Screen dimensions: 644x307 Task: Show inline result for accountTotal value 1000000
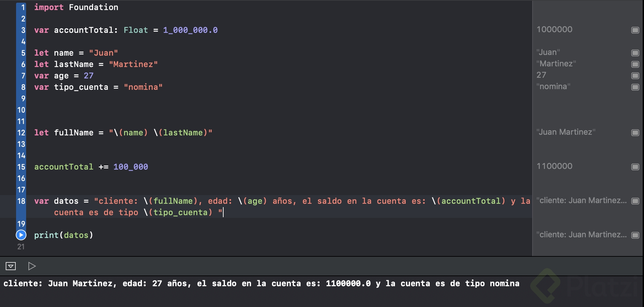pyautogui.click(x=635, y=30)
